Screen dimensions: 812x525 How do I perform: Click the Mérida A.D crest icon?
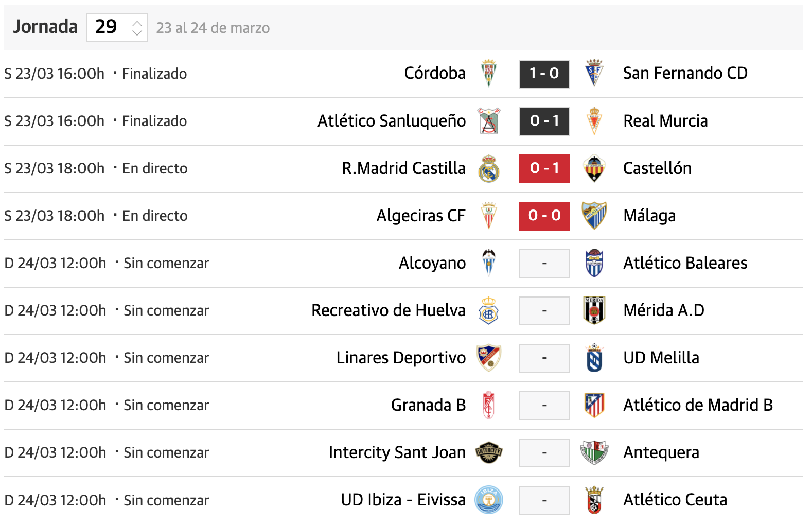[594, 310]
